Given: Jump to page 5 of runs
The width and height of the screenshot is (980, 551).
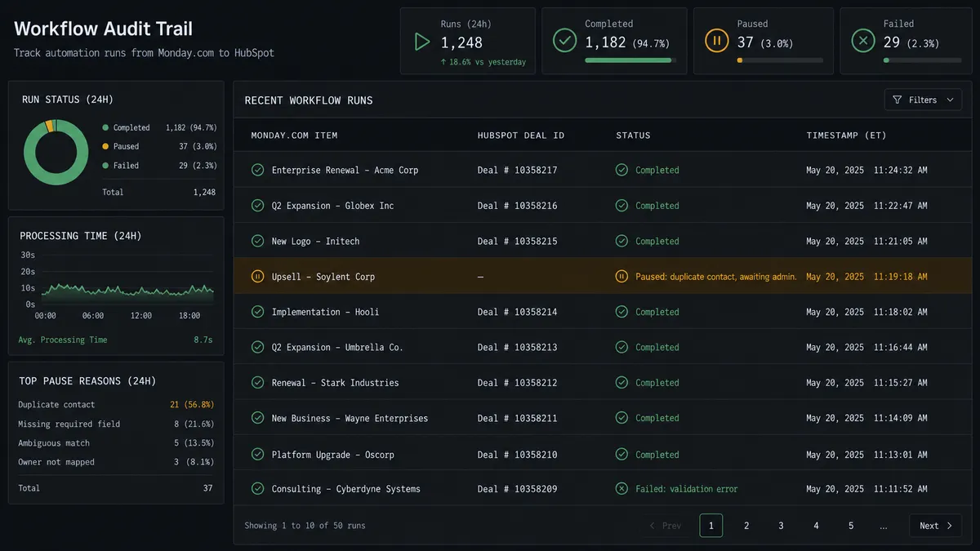Looking at the screenshot, I should click(851, 526).
